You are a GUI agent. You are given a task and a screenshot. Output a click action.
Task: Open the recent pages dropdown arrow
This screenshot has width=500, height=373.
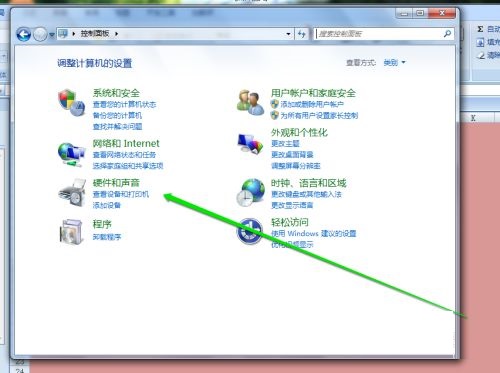click(51, 34)
